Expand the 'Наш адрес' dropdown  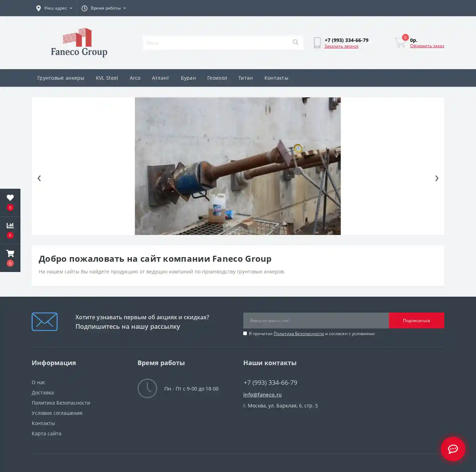tap(55, 8)
